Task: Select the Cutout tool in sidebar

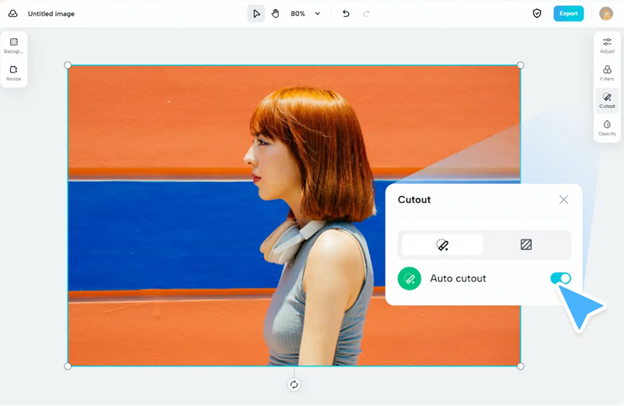Action: coord(607,101)
